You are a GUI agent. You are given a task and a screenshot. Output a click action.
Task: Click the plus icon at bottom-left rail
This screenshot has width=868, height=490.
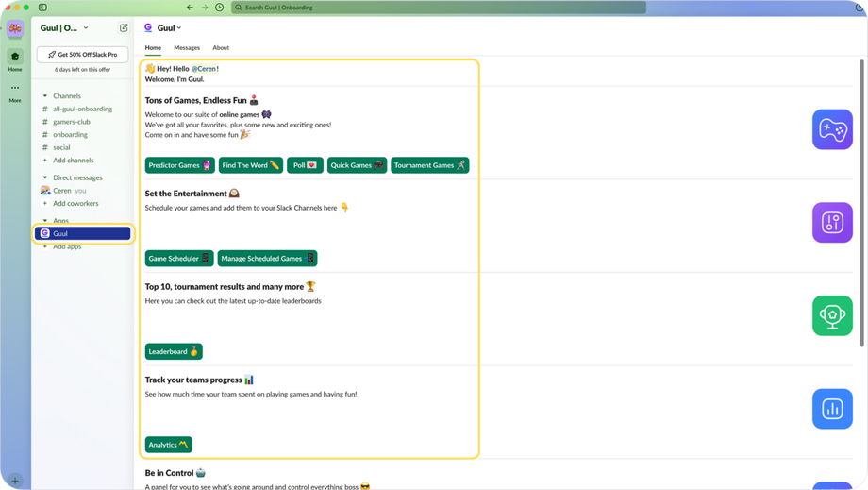pyautogui.click(x=15, y=481)
